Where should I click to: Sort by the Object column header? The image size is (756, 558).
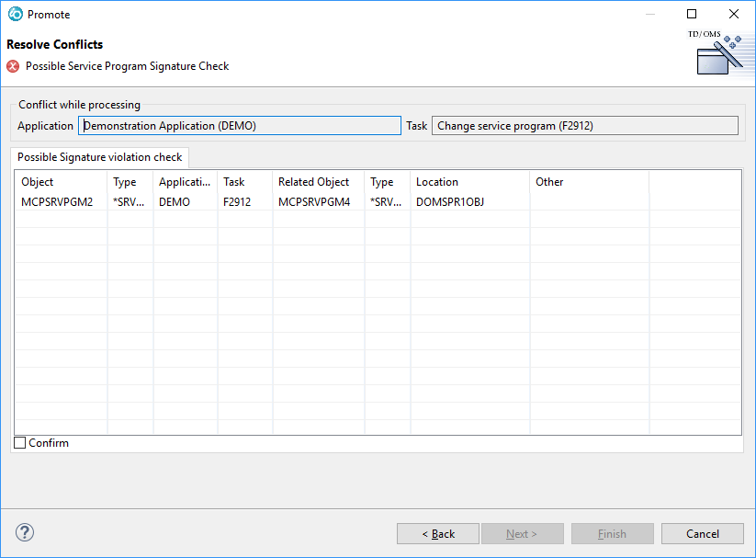61,182
